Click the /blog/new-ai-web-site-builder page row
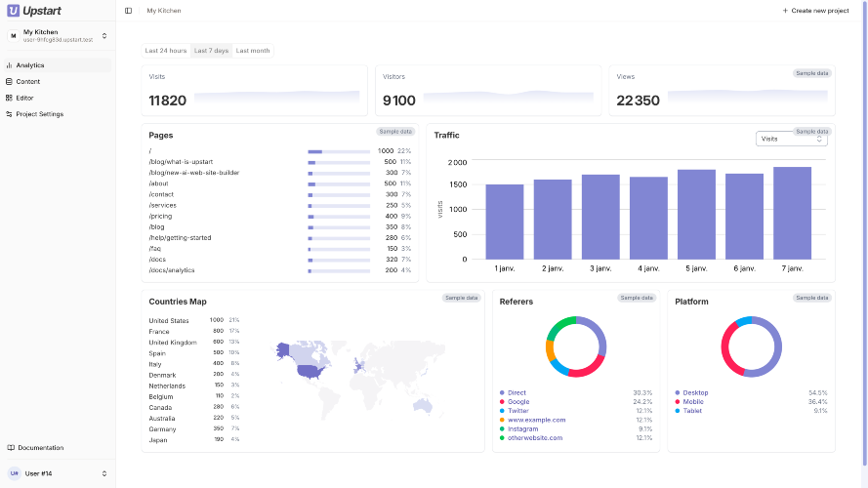 point(279,173)
